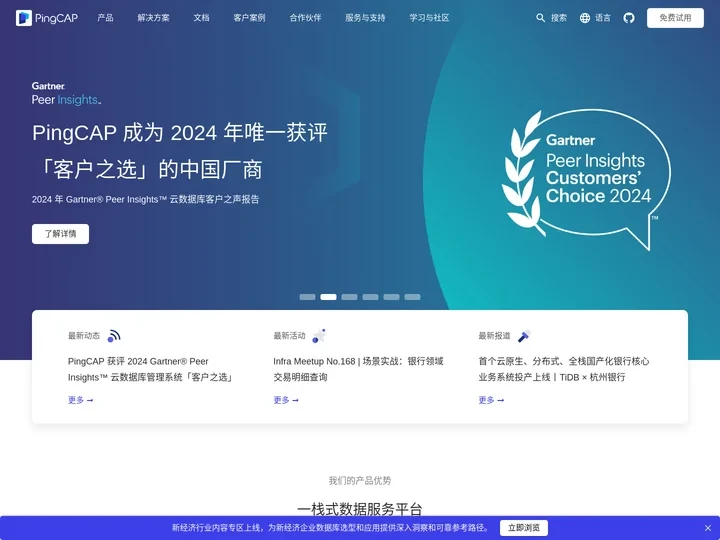720x540 pixels.
Task: Click 更多 under 最新动态
Action: click(x=80, y=400)
